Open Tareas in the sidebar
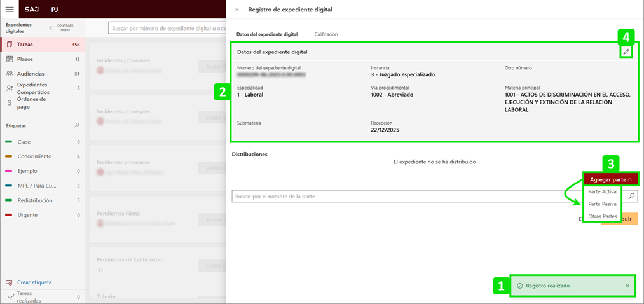 click(25, 45)
